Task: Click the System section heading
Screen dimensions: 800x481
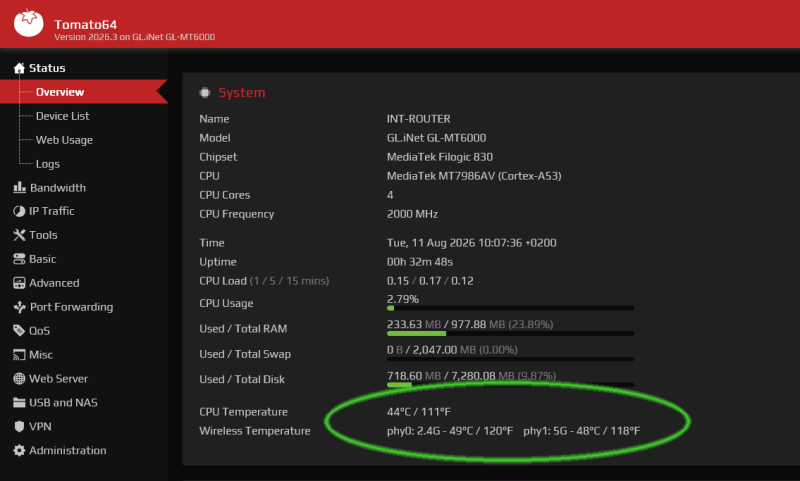Action: click(242, 92)
